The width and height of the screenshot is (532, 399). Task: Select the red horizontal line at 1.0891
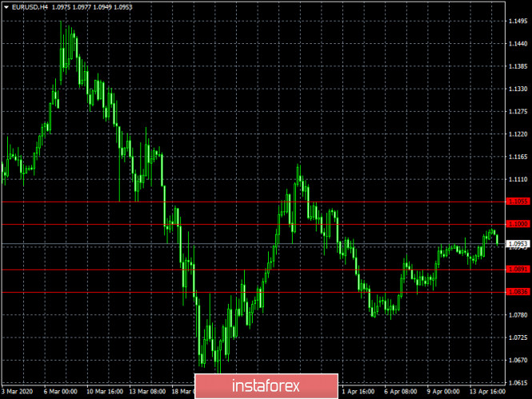pos(254,269)
